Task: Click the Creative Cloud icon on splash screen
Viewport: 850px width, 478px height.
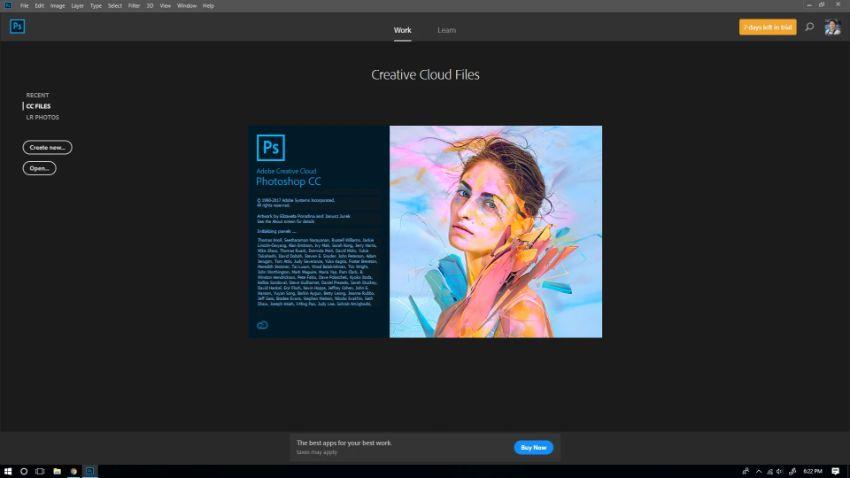Action: coord(262,325)
